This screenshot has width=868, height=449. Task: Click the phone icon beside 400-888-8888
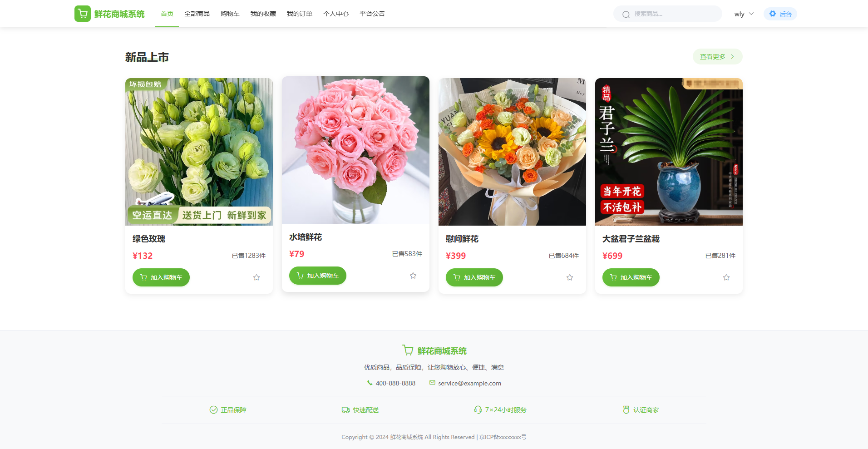click(370, 383)
